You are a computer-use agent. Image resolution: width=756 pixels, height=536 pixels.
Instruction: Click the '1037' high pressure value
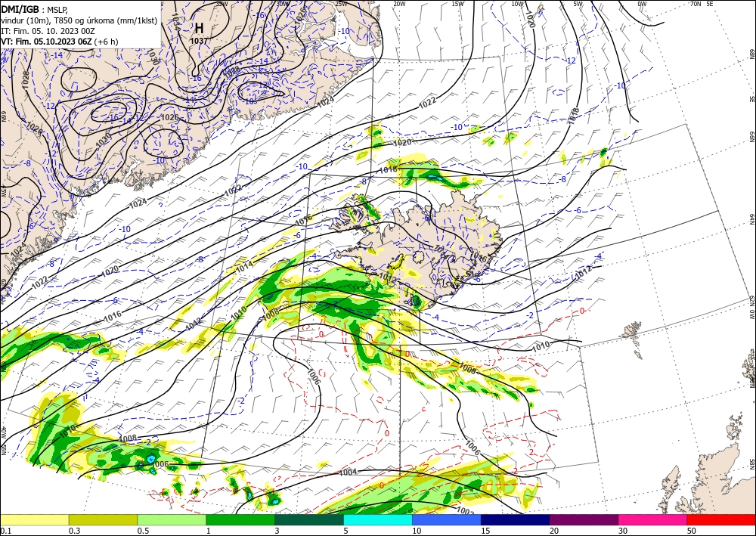click(199, 41)
